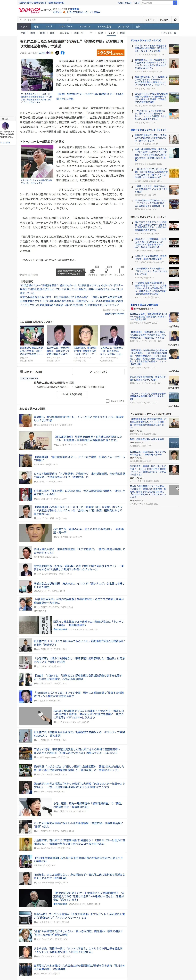196x980 pixels.
Task: React with わかりやすい lightbulb icon
Action: pyautogui.click(x=106, y=271)
